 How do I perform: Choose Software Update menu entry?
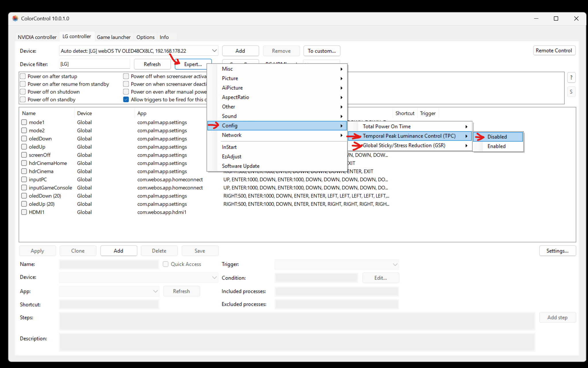[x=277, y=166]
